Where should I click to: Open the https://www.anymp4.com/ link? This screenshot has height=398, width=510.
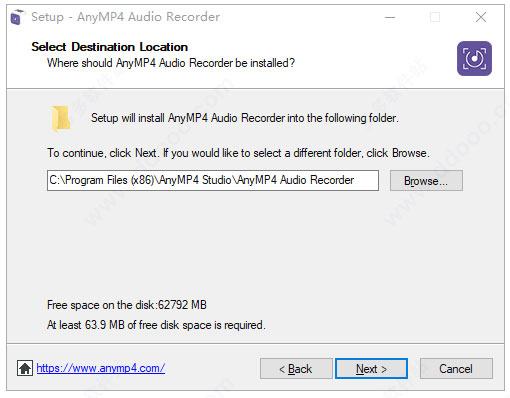click(x=101, y=368)
